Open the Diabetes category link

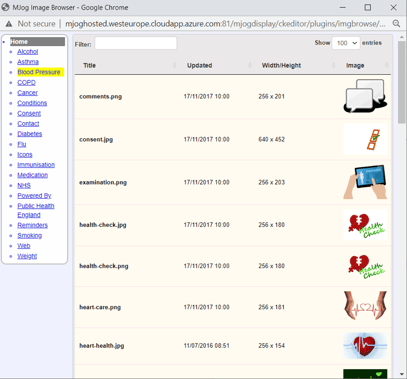pyautogui.click(x=30, y=134)
